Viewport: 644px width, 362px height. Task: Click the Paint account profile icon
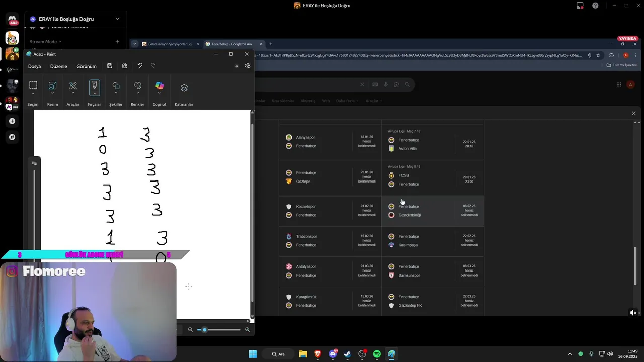coord(237,66)
